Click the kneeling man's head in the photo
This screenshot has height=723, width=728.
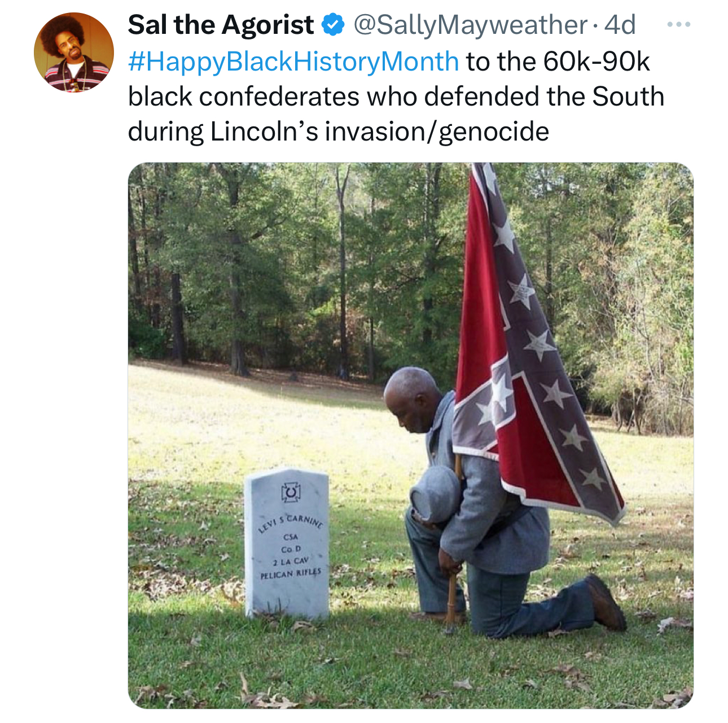tap(411, 399)
